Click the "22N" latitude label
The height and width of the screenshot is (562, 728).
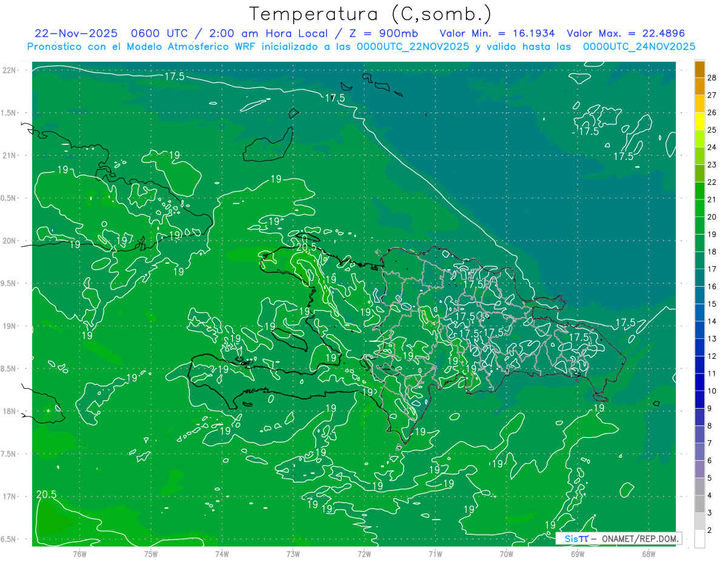[x=10, y=70]
